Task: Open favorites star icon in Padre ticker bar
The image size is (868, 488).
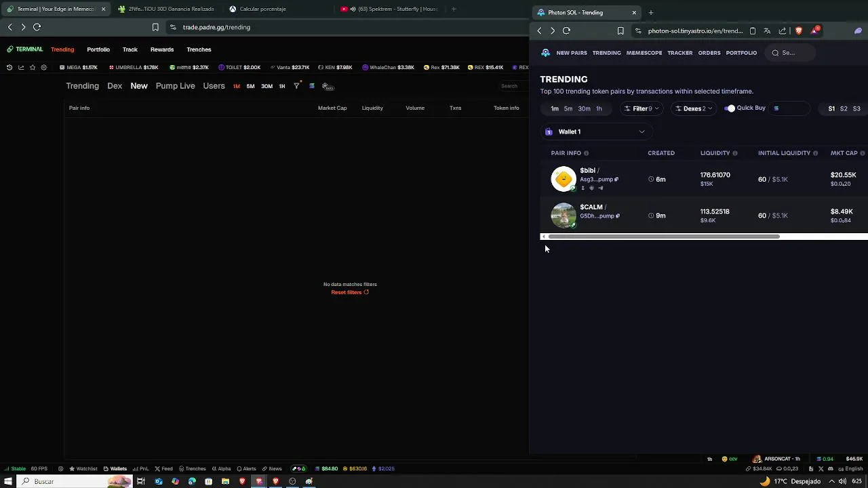Action: pyautogui.click(x=33, y=67)
